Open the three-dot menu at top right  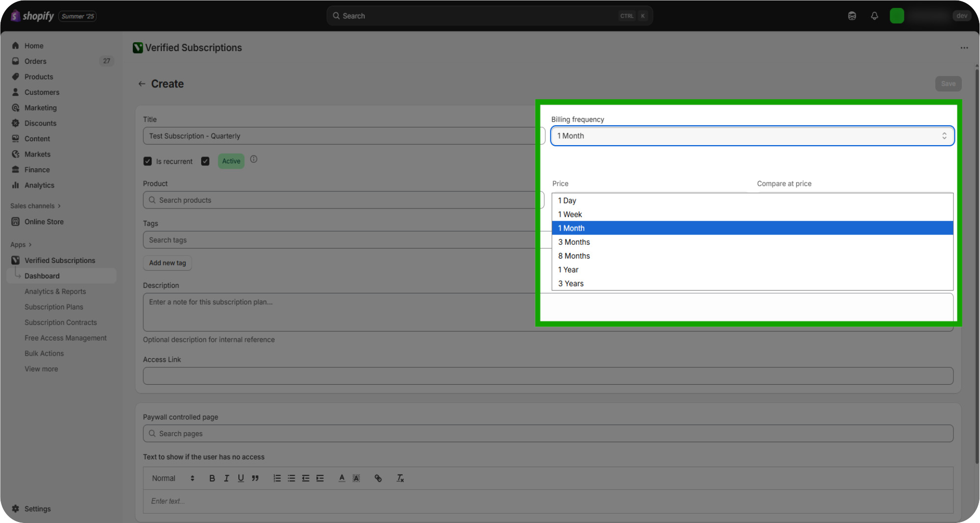coord(964,48)
